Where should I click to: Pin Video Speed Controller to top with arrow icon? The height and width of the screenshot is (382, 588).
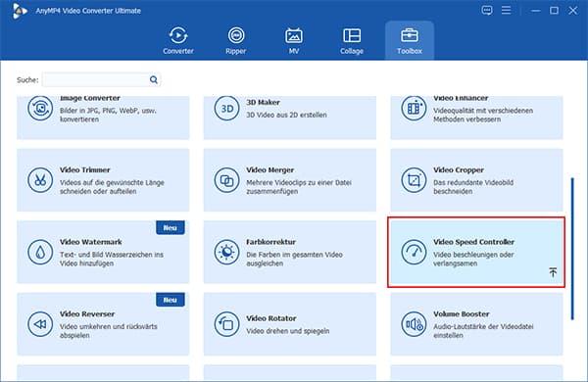[x=553, y=272]
